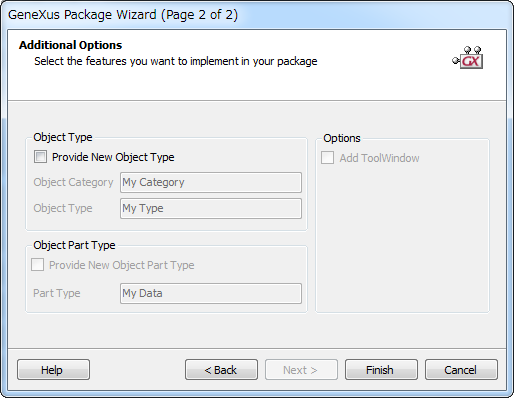Click the GeneXus Package Wizard title bar
Viewport: 514px width, 398px height.
(257, 15)
